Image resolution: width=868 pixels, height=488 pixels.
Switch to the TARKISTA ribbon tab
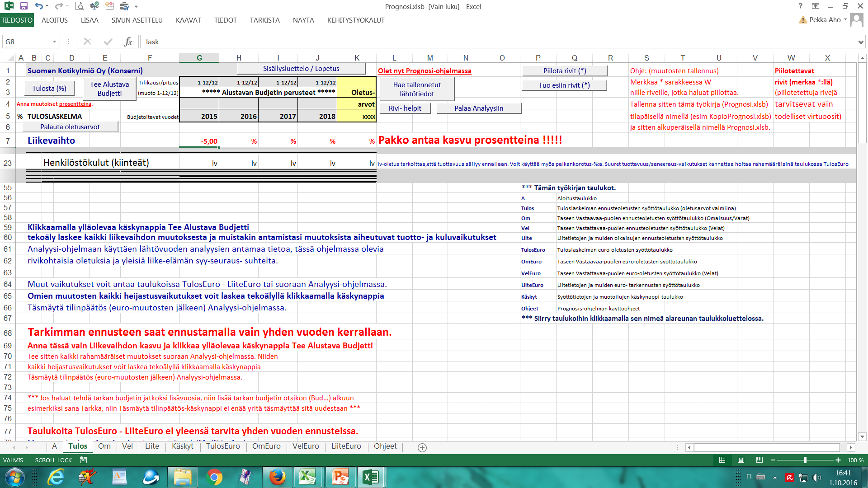[x=265, y=20]
